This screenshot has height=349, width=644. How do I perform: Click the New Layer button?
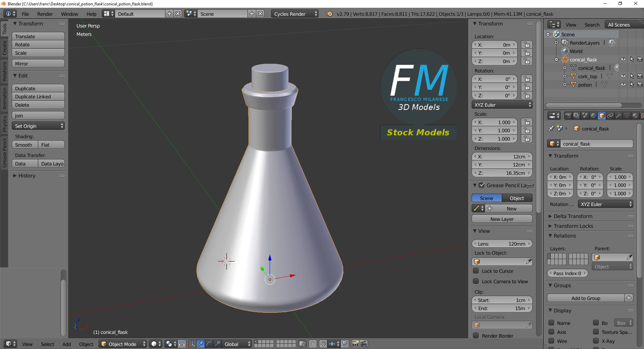pos(502,219)
